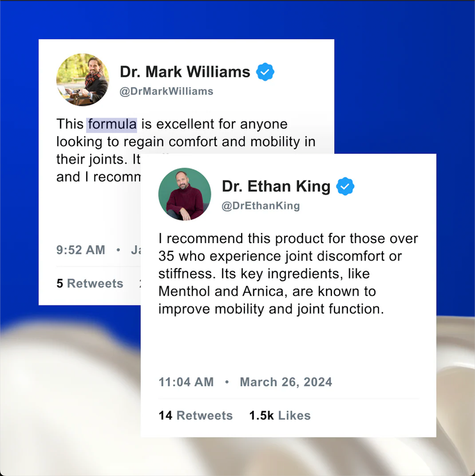
Task: View the 14 Retweets count
Action: (196, 415)
